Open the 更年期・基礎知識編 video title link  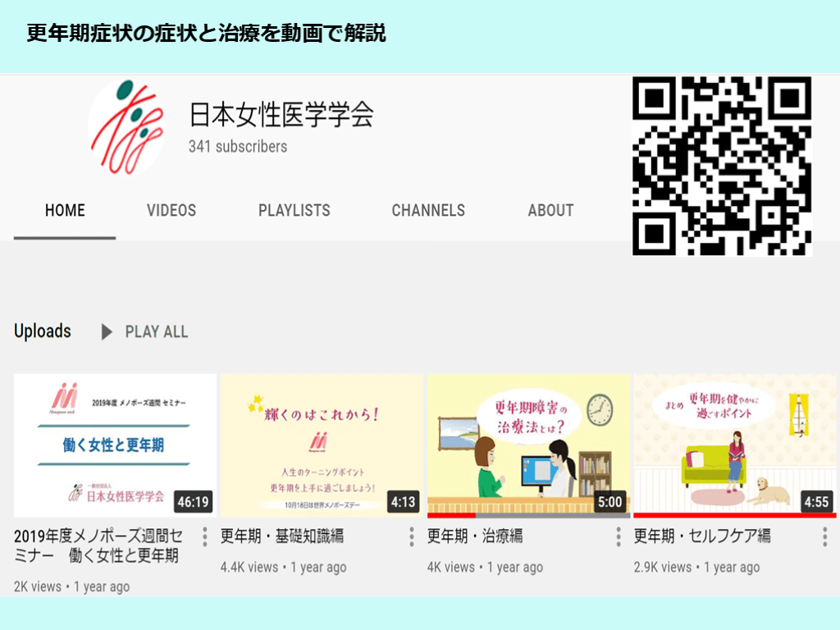(x=282, y=536)
